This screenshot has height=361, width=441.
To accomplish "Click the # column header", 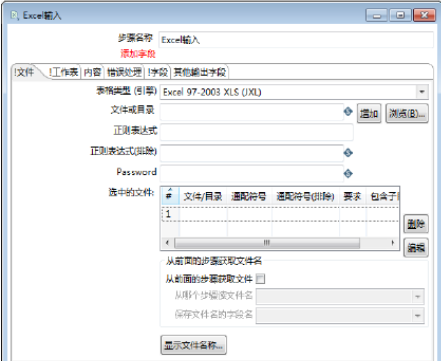I will [x=170, y=196].
